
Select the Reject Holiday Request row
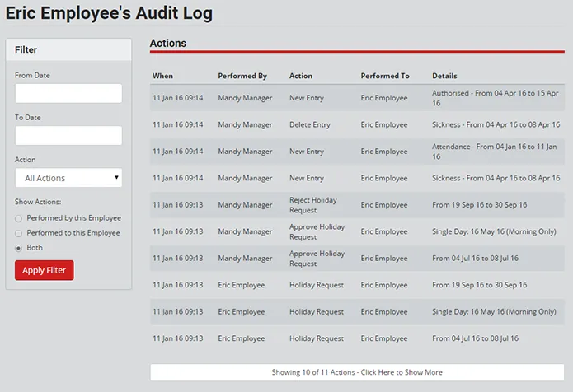(357, 205)
